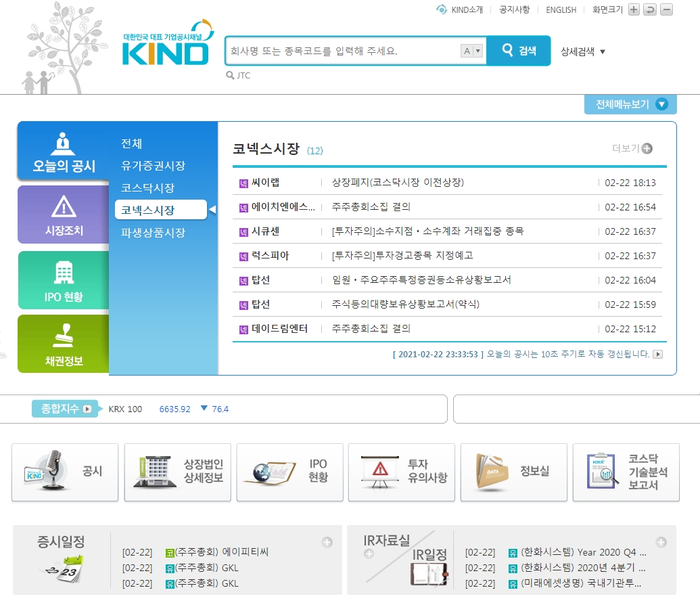Open 임원ㆍ주요주주특정증권등소유상황보고서 disclosure
Viewport: 700px width, 607px height.
[421, 279]
